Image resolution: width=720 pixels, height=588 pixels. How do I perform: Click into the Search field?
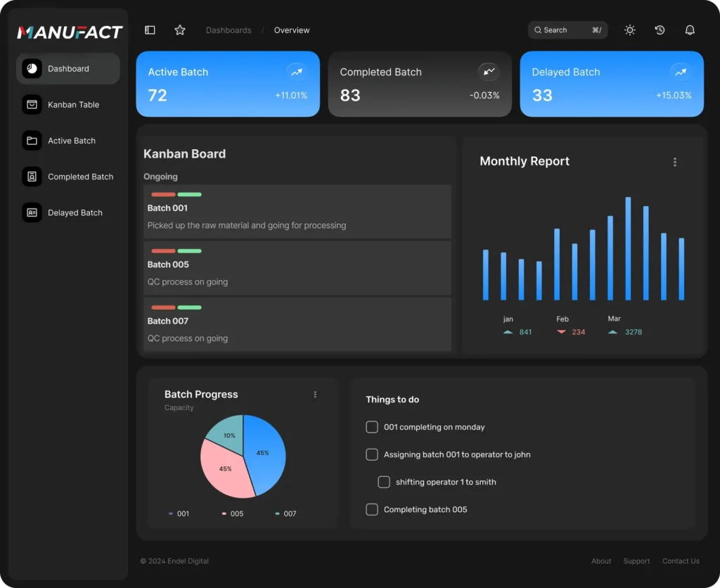point(567,30)
